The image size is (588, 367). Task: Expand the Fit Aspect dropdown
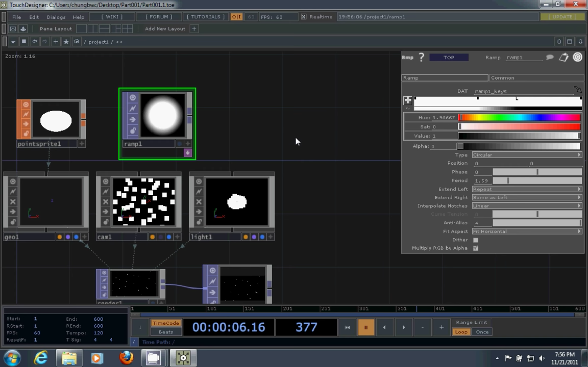click(x=527, y=231)
